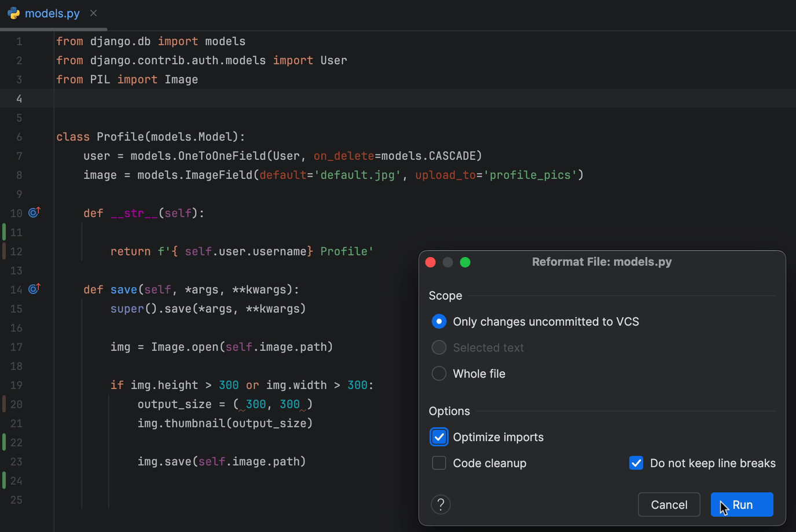The width and height of the screenshot is (796, 532).
Task: Click the Python file icon on the tab
Action: coord(13,13)
